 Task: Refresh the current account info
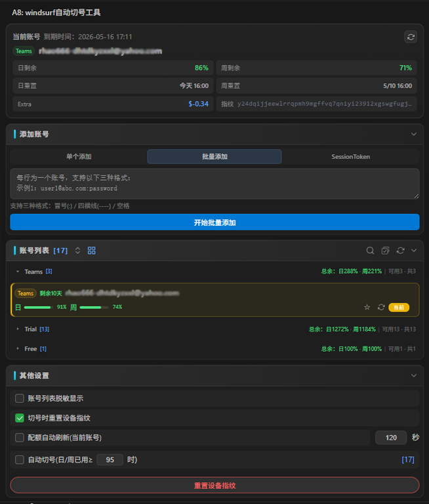click(x=411, y=37)
